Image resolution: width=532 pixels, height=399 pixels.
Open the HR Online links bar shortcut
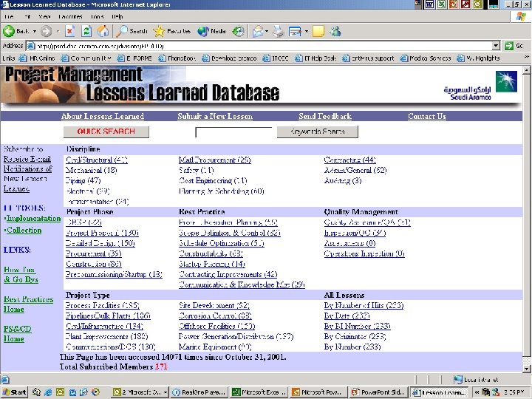coord(38,58)
